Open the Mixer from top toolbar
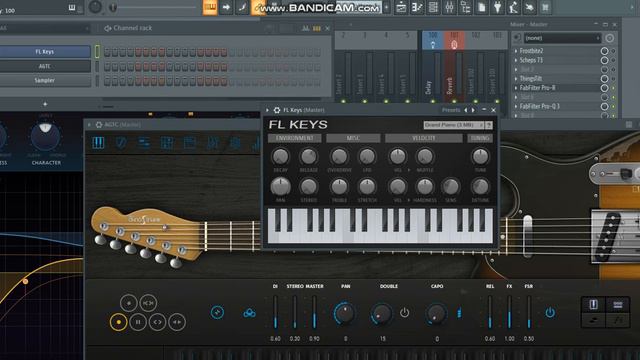Image resolution: width=640 pixels, height=360 pixels. 449,7
